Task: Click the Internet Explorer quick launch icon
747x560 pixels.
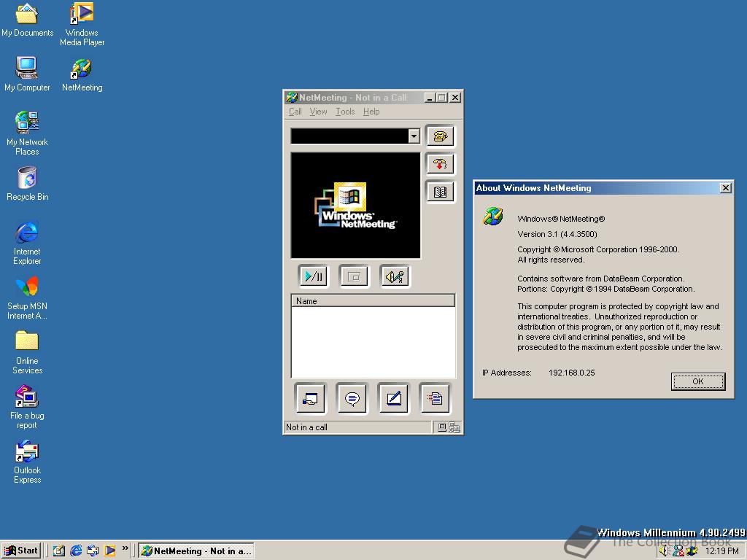Action: coord(76,551)
